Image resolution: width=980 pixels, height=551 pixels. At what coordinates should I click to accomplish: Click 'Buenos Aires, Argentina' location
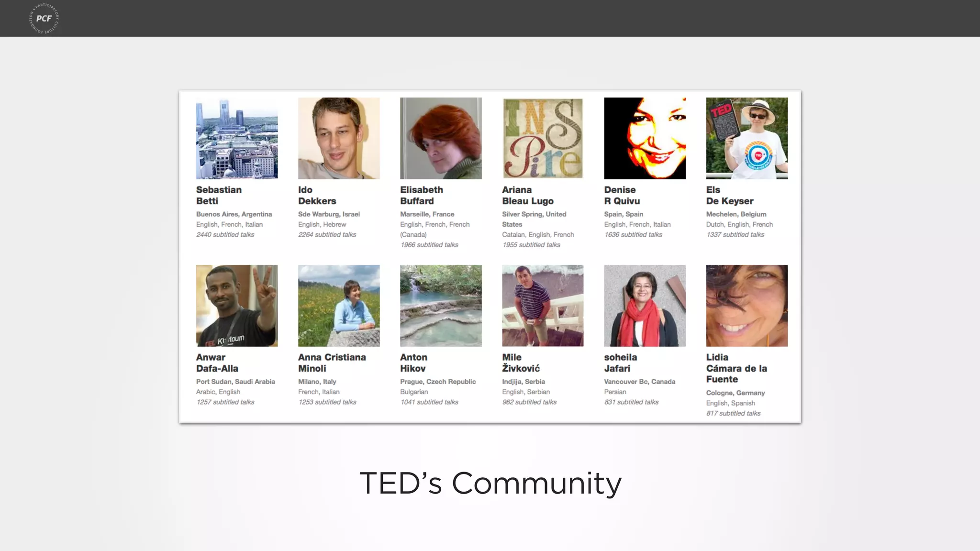click(x=234, y=214)
